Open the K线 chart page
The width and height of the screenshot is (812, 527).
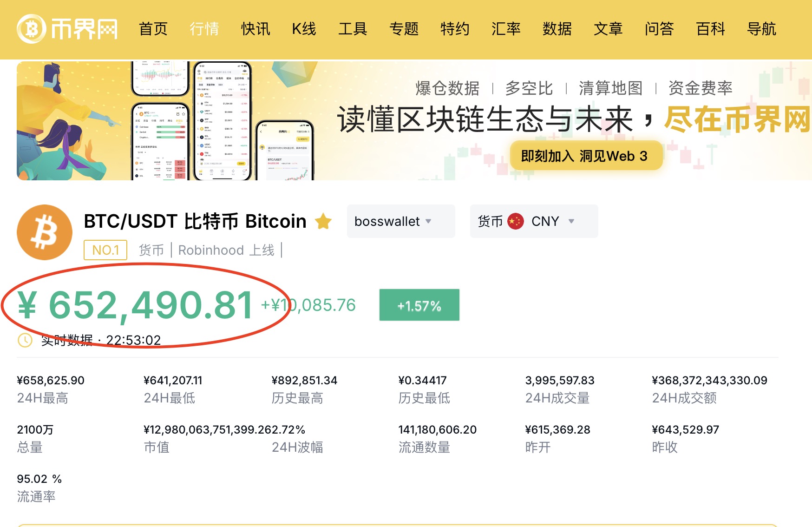(x=304, y=29)
